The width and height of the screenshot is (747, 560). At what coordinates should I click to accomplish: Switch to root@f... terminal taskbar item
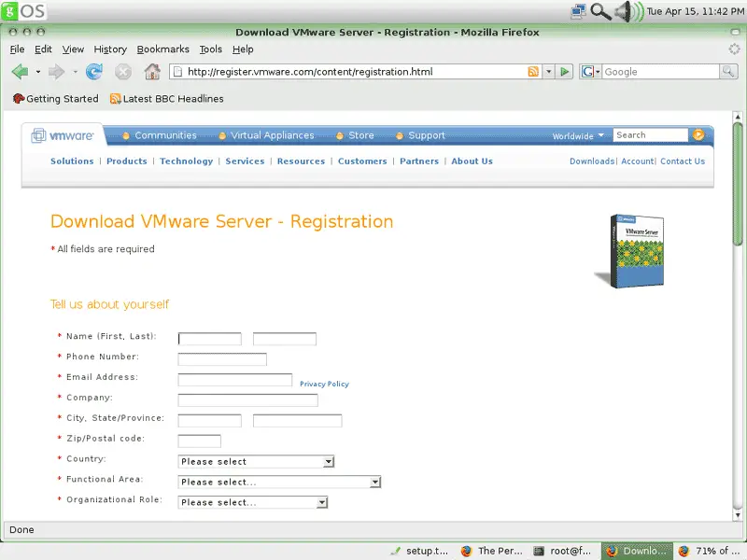(562, 551)
